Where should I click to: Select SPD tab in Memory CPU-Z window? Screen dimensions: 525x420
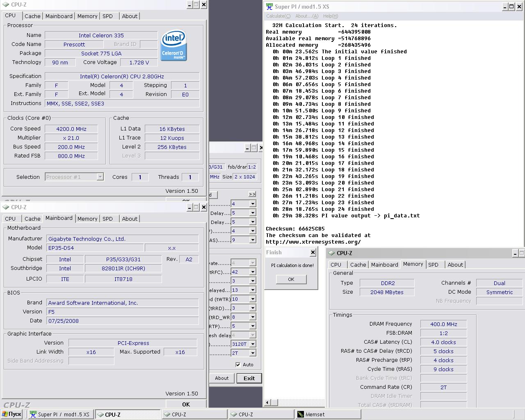click(433, 265)
